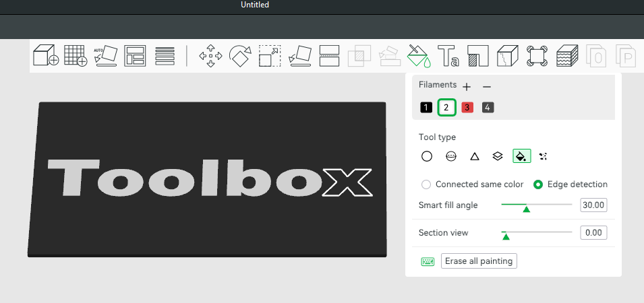Screen dimensions: 644x303
Task: Click the Smart fill angle value field 30.00
Action: (x=593, y=205)
